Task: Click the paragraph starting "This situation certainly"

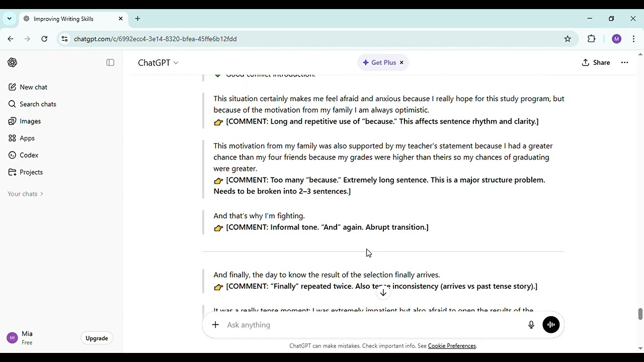Action: point(389,104)
